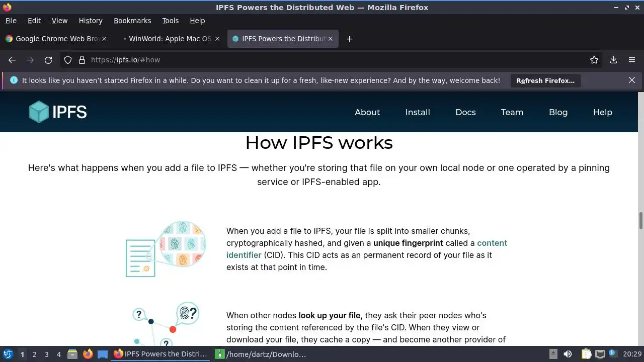Switch to virtual desktop 3
Viewport: 644px width, 362px height.
click(x=46, y=354)
